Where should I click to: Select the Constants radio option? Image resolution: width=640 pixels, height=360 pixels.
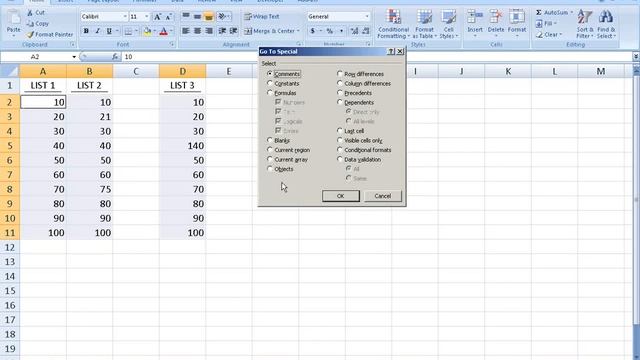[x=270, y=83]
